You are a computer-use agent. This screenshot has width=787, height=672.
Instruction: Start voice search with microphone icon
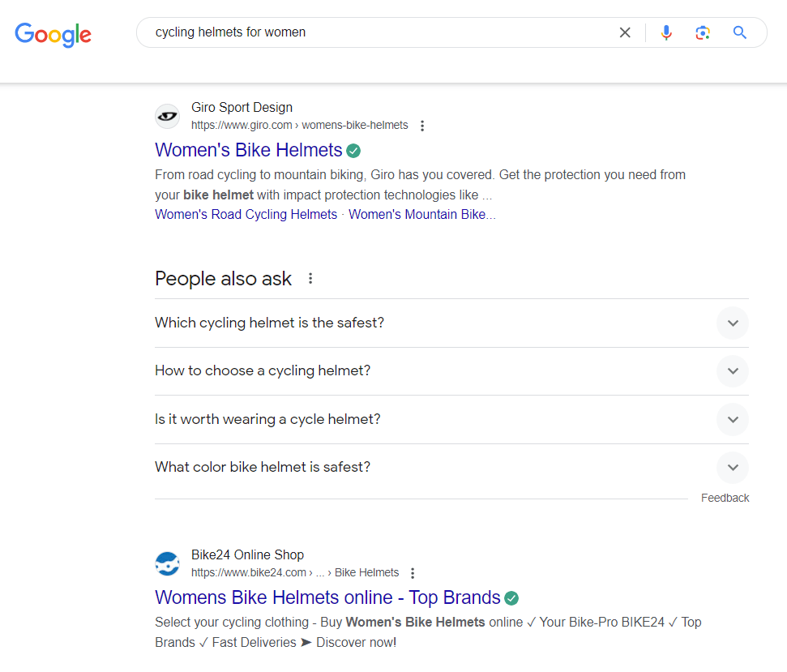click(666, 32)
